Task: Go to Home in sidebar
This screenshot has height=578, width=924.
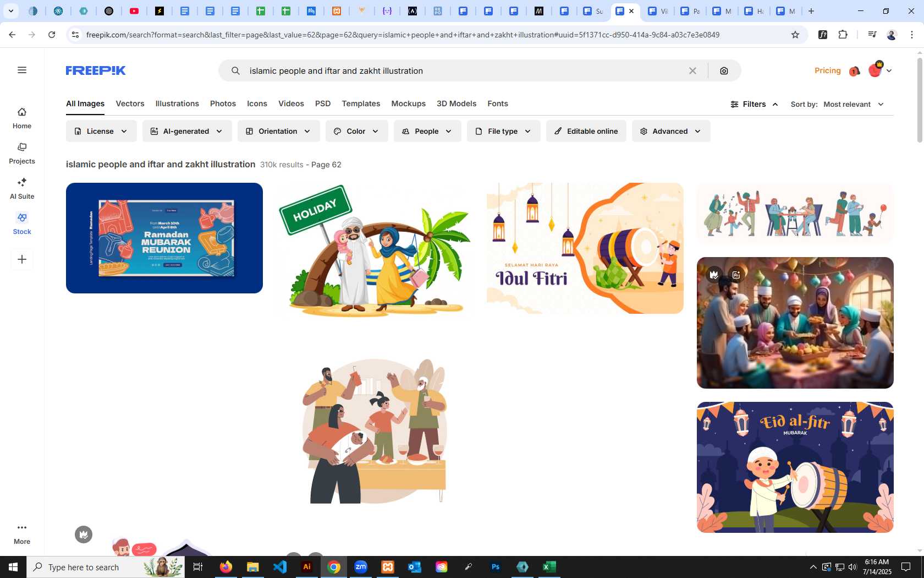Action: (22, 118)
